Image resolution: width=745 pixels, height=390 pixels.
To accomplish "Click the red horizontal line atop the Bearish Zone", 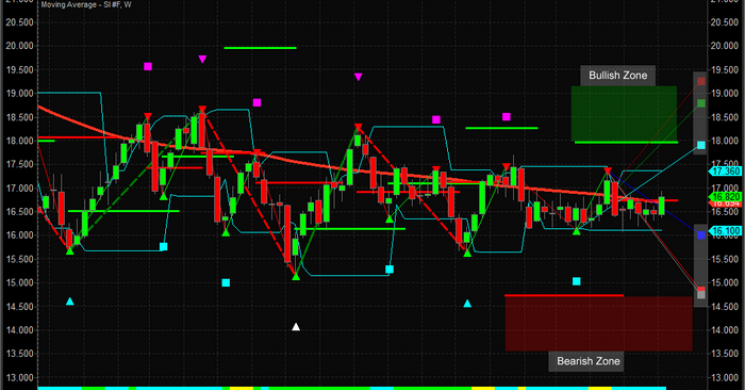I will click(x=564, y=295).
